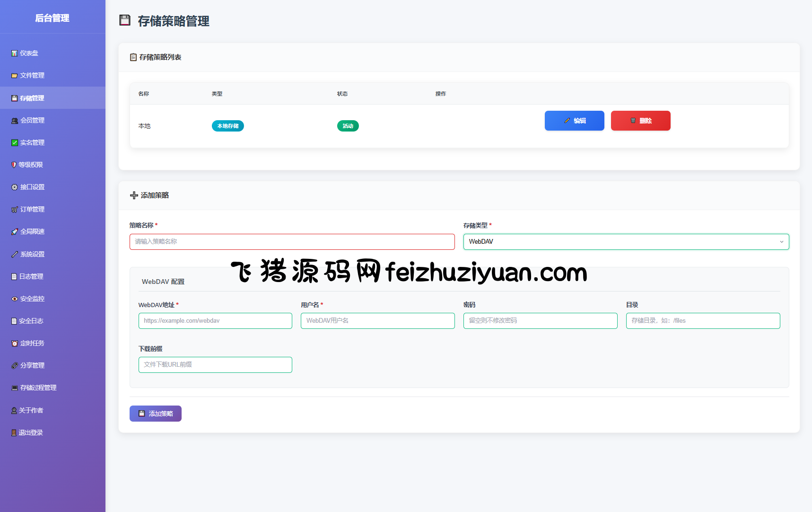Click the shield icon beside 等级权限

coord(14,165)
